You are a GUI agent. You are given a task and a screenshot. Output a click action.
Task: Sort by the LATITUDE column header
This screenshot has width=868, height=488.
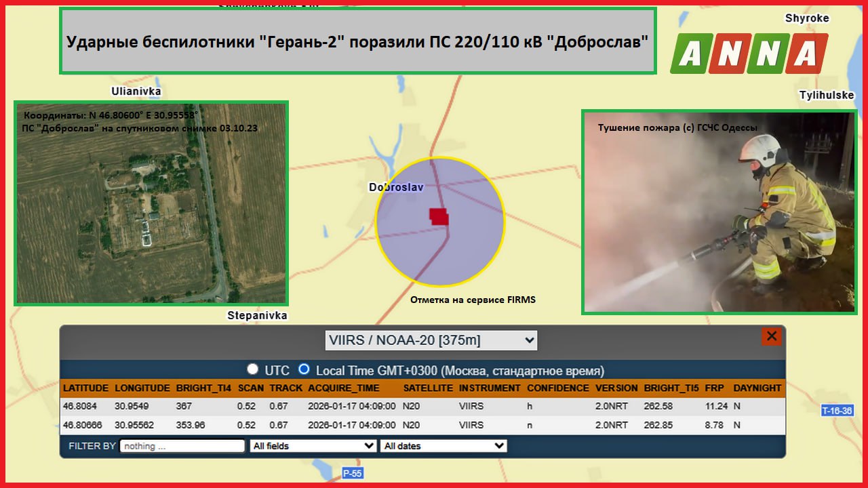point(85,388)
